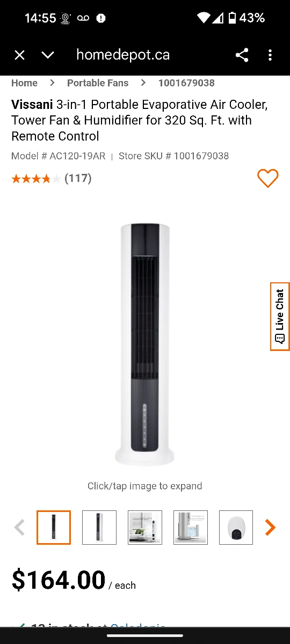Select the third room scene thumbnail
290x644 pixels.
145,528
